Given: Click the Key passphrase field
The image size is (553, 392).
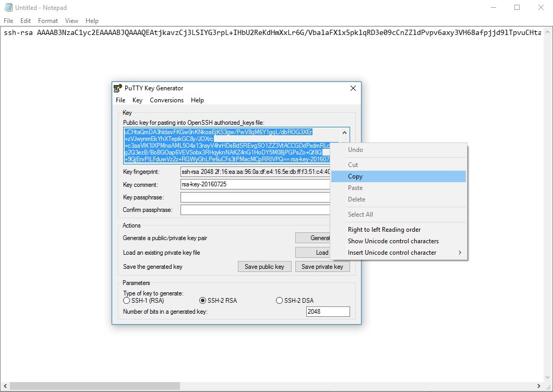Looking at the screenshot, I should click(x=255, y=197).
